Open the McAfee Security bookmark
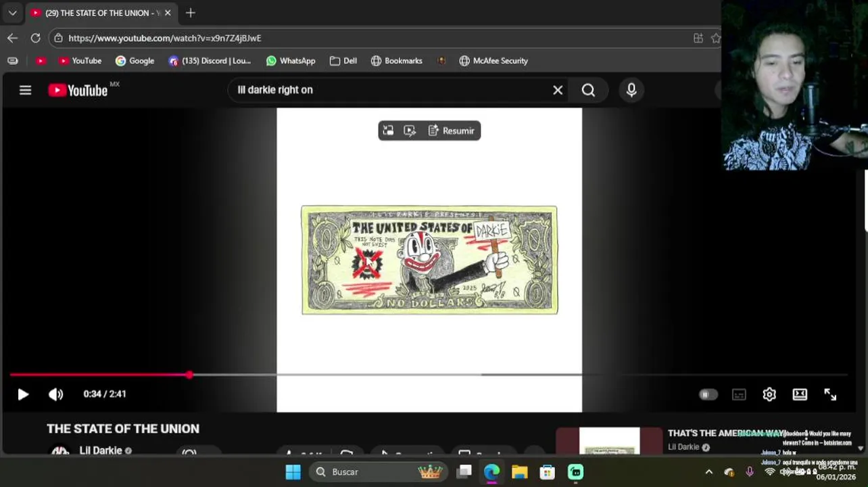The width and height of the screenshot is (868, 487). [x=493, y=61]
